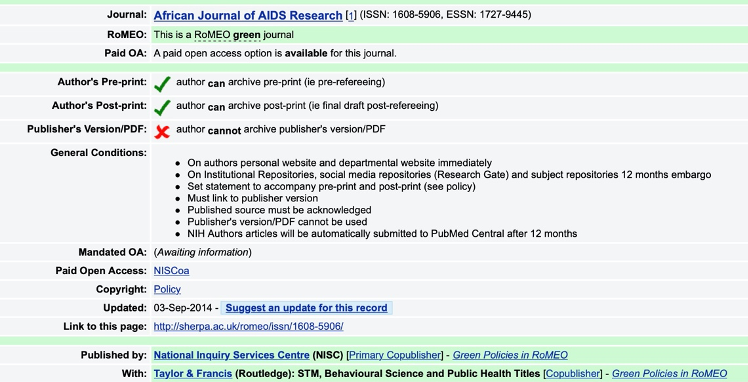Open the copyright Policy link
The height and width of the screenshot is (382, 748).
point(167,289)
